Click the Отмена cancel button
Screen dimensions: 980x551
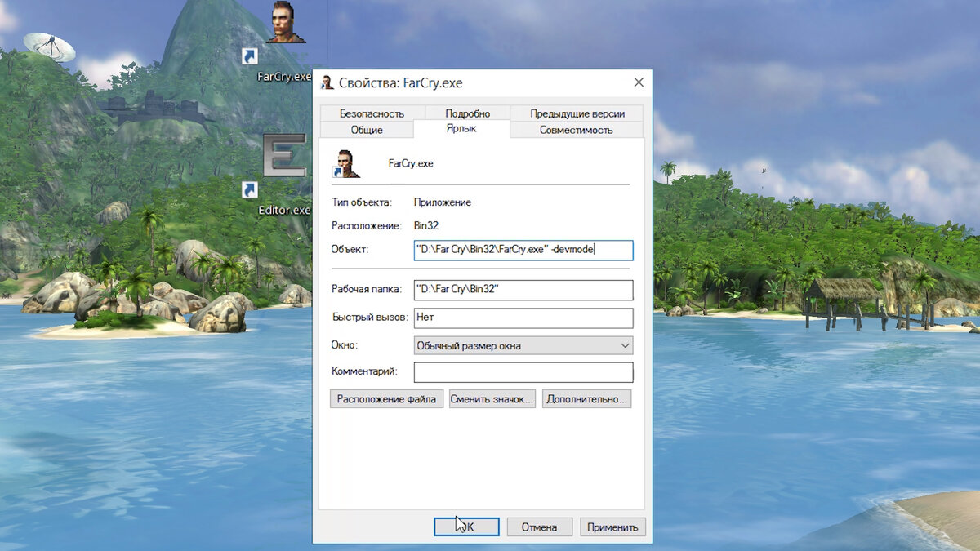(x=539, y=527)
